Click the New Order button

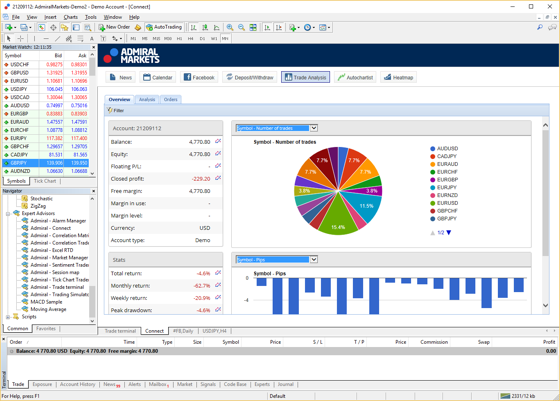114,27
